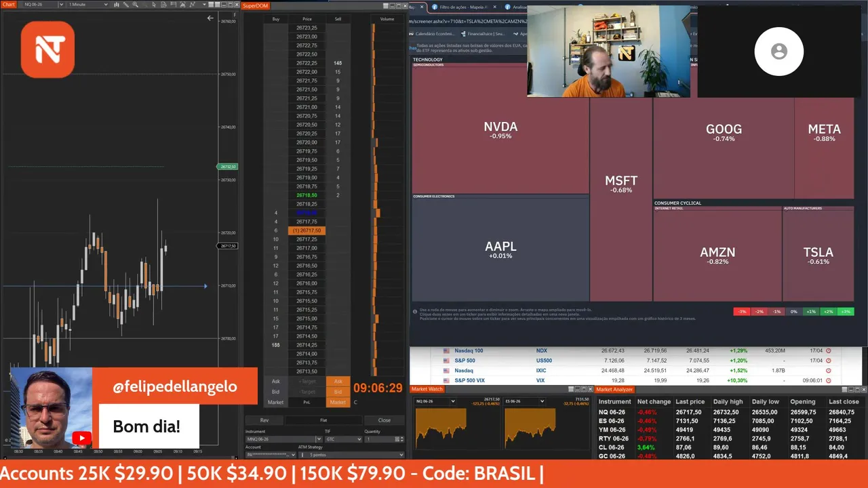Click the PnL cell in SuperDOM

[x=307, y=402]
